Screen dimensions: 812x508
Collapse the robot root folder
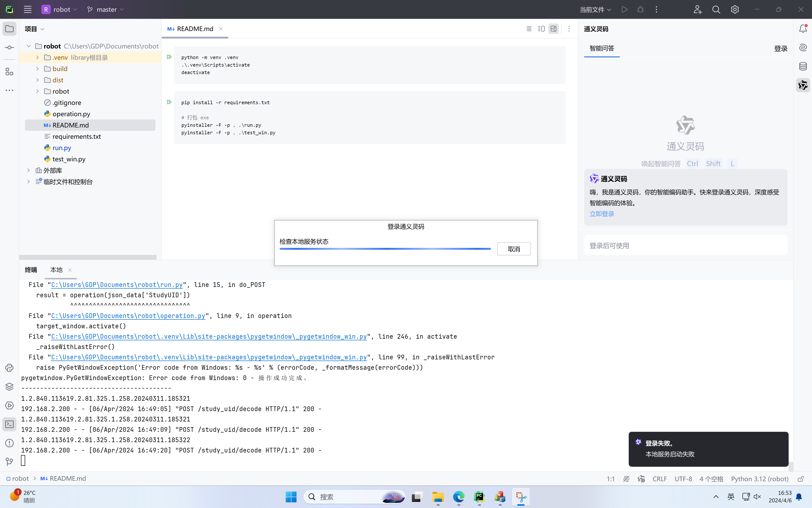click(28, 46)
